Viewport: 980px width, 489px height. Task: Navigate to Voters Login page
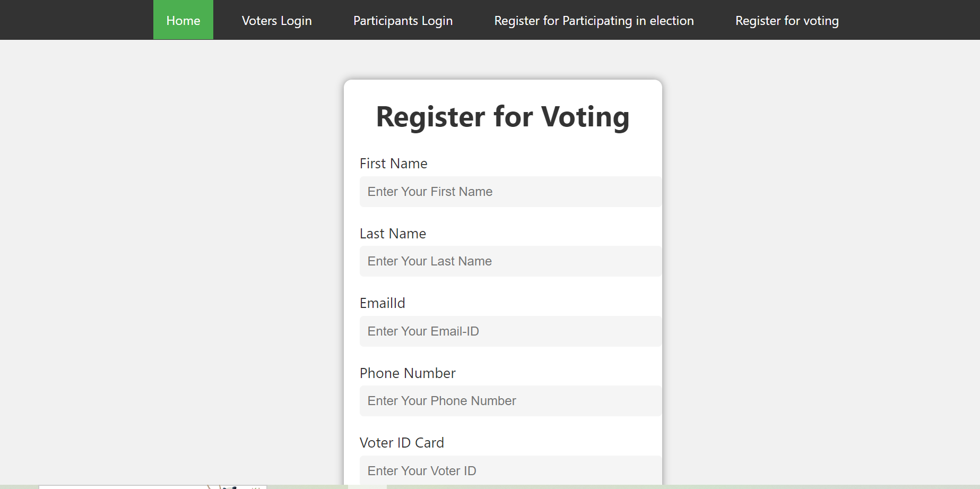tap(276, 20)
